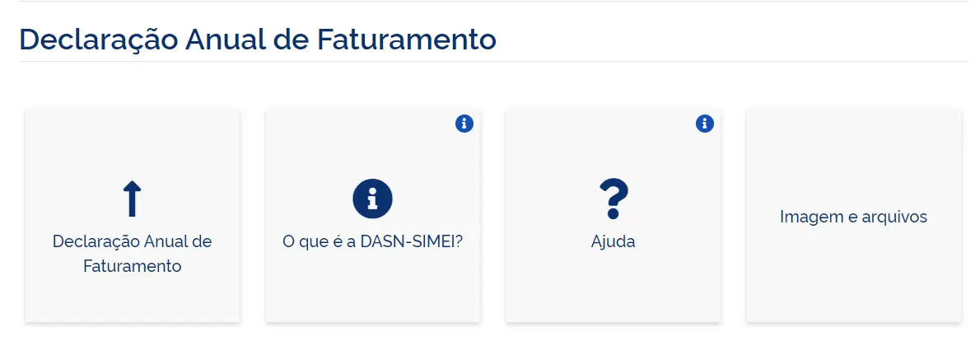Click small info badge on DASN-SIMEI card
The height and width of the screenshot is (346, 980).
pyautogui.click(x=464, y=124)
